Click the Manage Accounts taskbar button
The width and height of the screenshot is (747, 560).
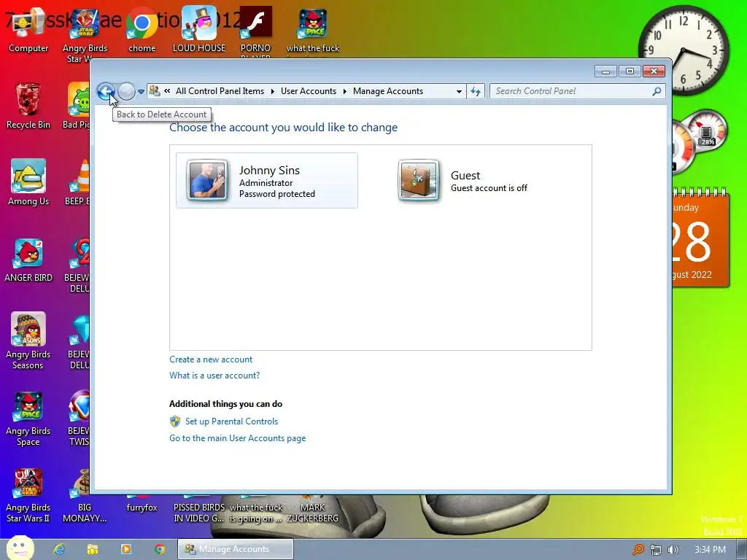pos(236,549)
